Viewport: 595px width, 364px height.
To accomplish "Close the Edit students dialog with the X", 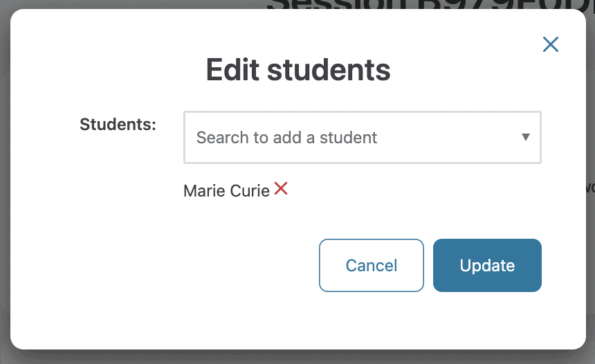I will click(550, 44).
